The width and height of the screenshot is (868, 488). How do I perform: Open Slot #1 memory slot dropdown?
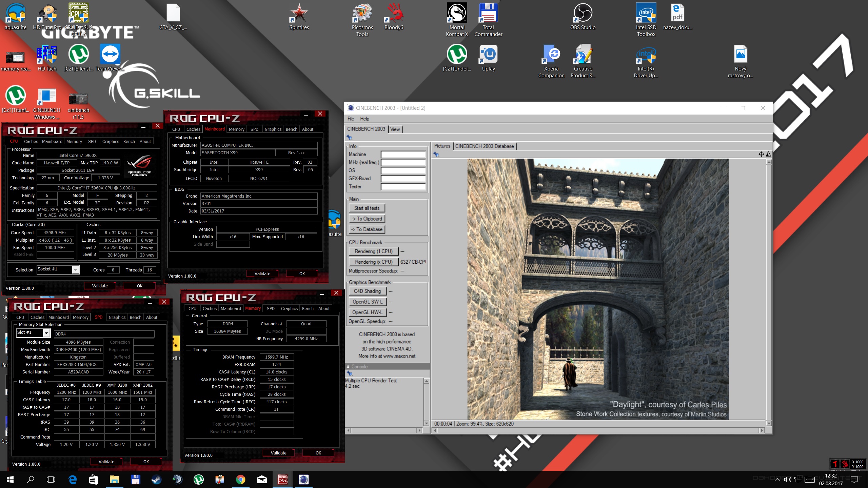point(46,333)
